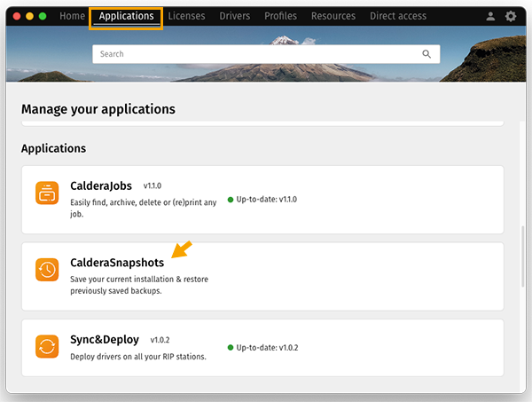Click CalderaJobs Up-to-date: v1.1.0 status
Image resolution: width=532 pixels, height=402 pixels.
[x=262, y=200]
